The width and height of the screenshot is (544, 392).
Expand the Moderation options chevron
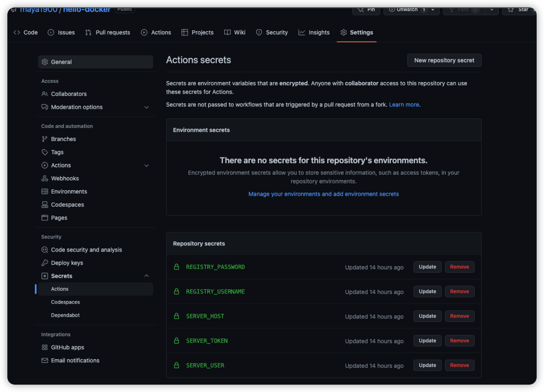tap(147, 107)
